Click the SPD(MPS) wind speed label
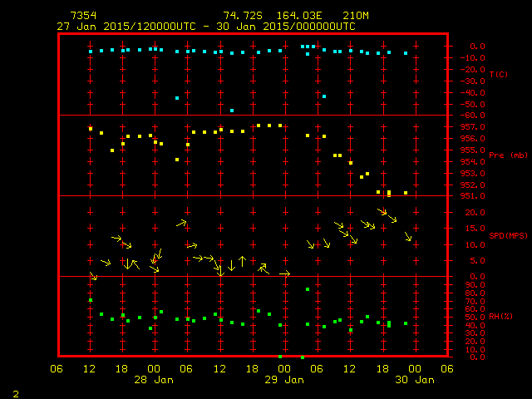Image resolution: width=532 pixels, height=399 pixels. pos(508,236)
